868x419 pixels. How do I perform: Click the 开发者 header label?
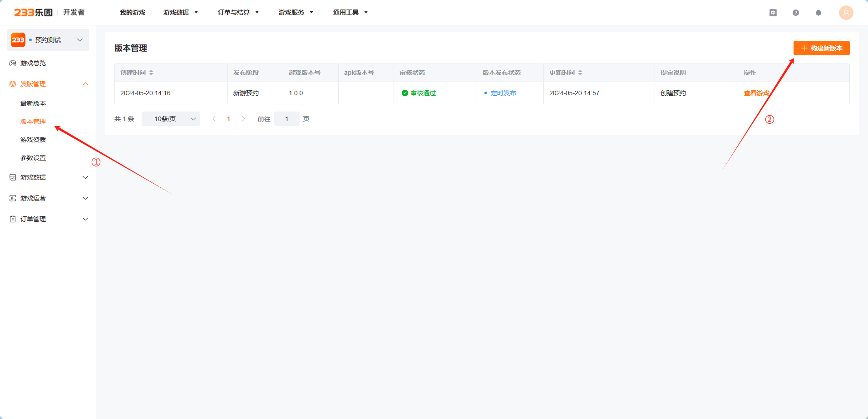(x=74, y=12)
